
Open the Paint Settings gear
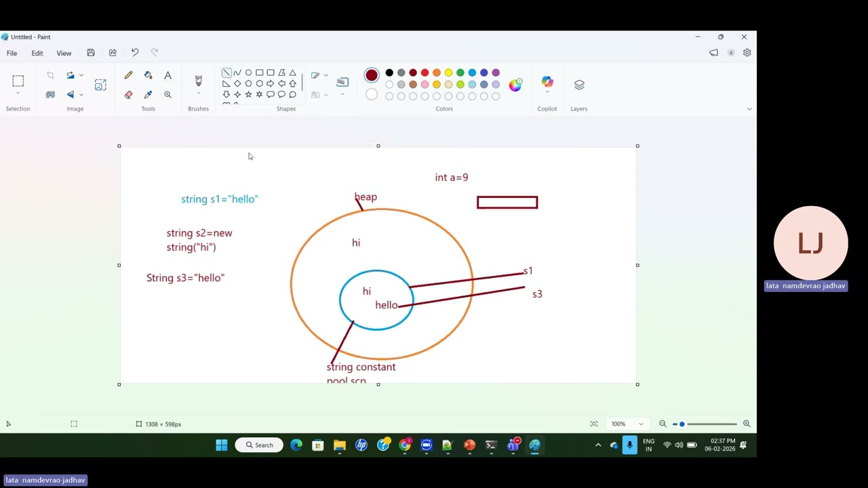point(747,53)
